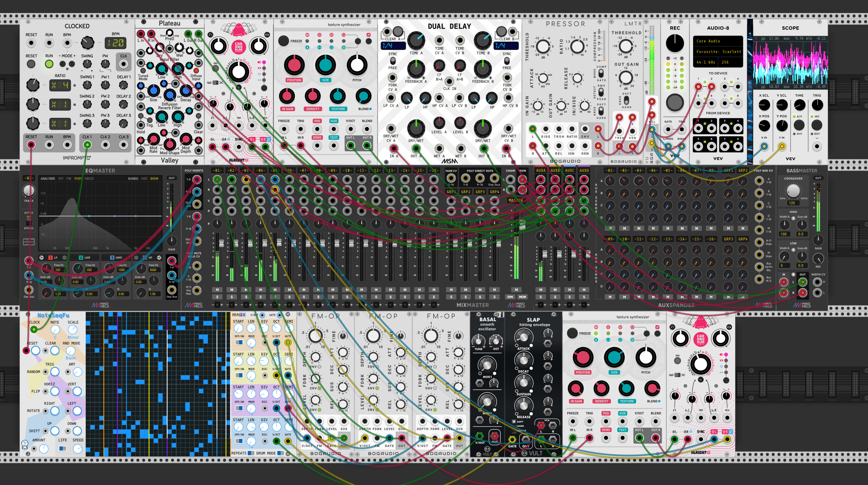This screenshot has height=485, width=868.
Task: Click the CLEAR button on NoteSeqFu
Action: [55, 350]
